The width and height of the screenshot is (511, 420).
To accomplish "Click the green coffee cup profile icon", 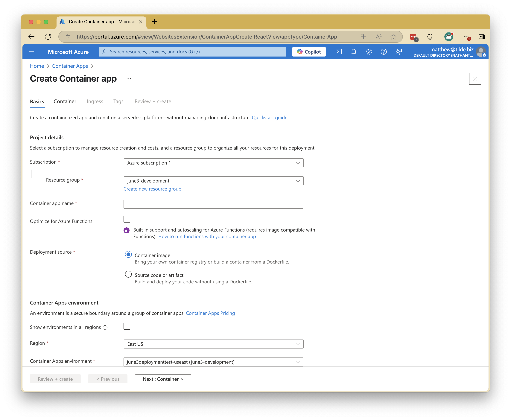I will (x=449, y=36).
